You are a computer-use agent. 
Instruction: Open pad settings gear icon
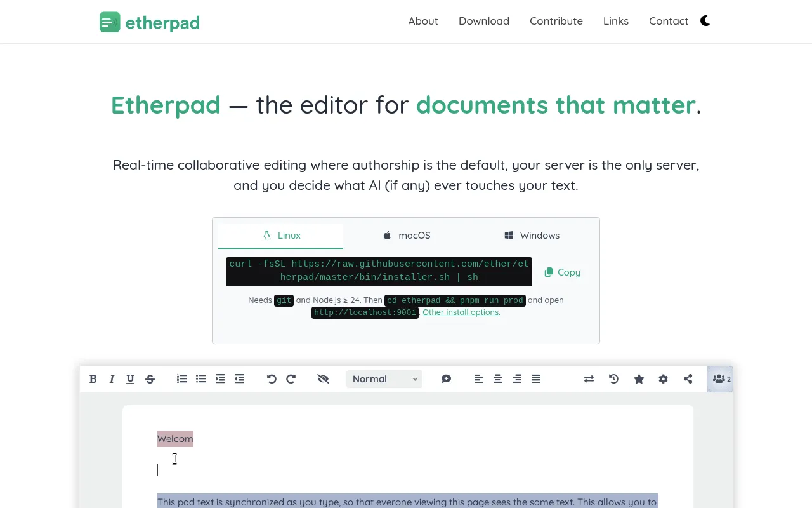[663, 379]
